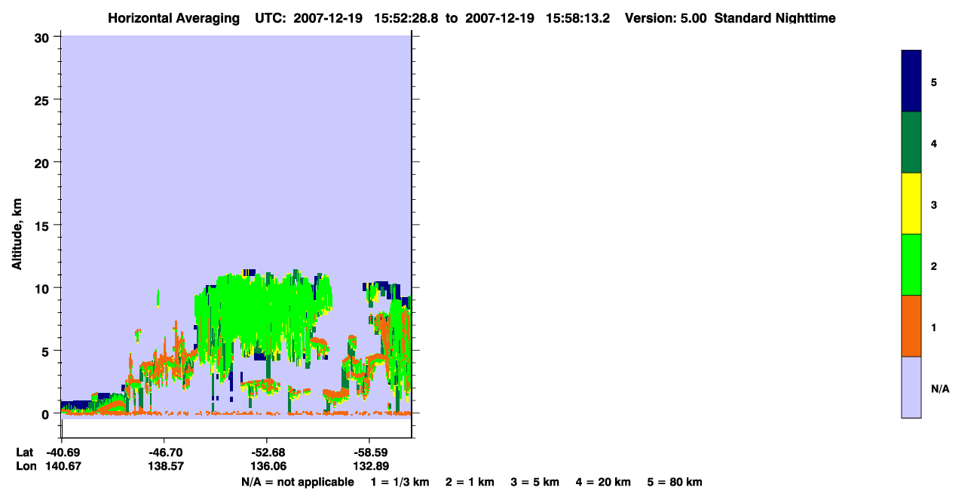The image size is (980, 503).
Task: Click the 'Lon' row label
Action: (x=25, y=466)
